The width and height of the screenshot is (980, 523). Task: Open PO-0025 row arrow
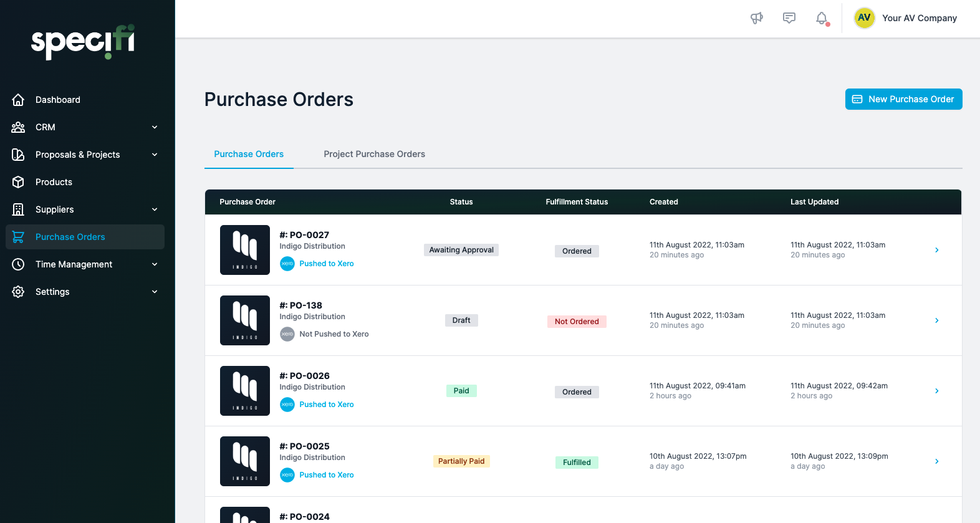coord(937,461)
